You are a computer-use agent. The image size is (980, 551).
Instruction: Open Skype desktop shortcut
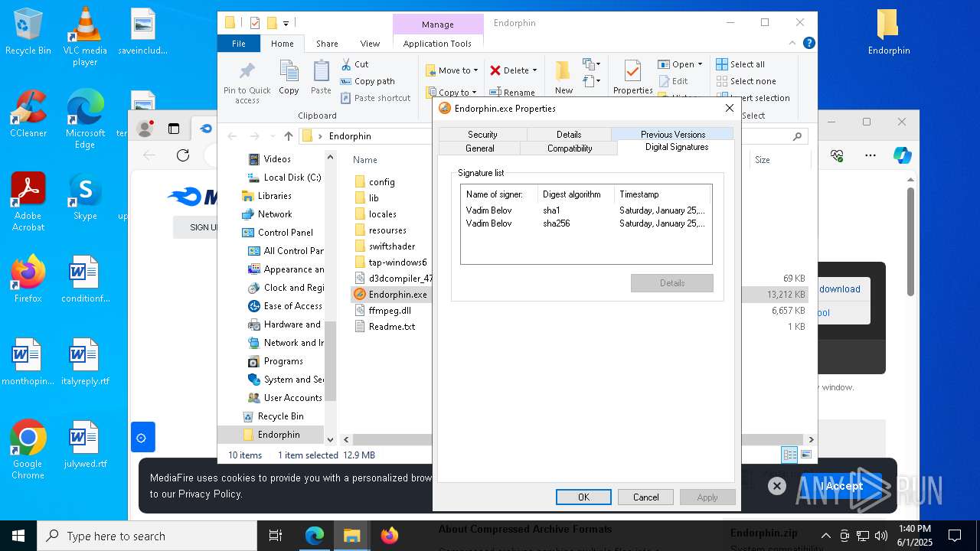(x=85, y=197)
